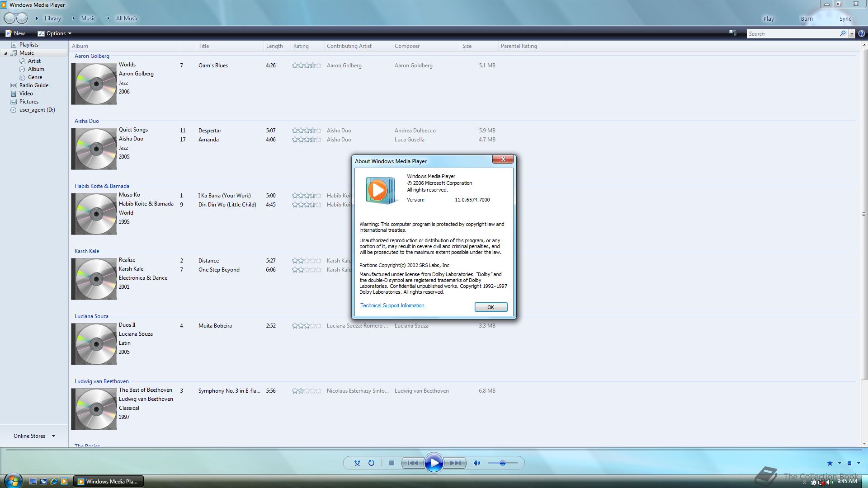Open the Online Stores dropdown

click(34, 436)
